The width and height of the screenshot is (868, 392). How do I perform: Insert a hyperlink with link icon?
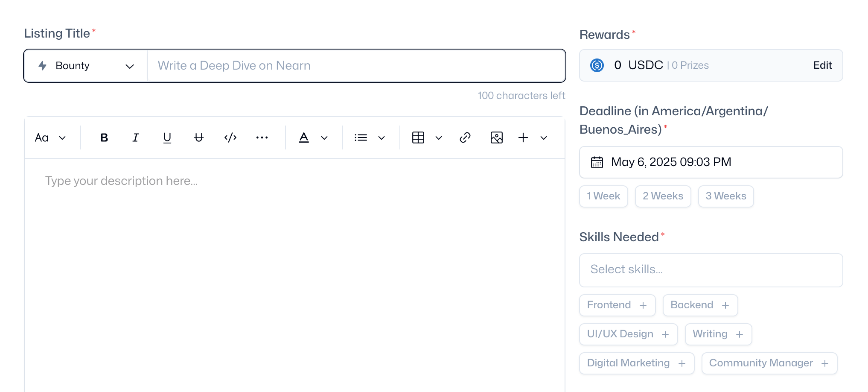[x=465, y=137]
